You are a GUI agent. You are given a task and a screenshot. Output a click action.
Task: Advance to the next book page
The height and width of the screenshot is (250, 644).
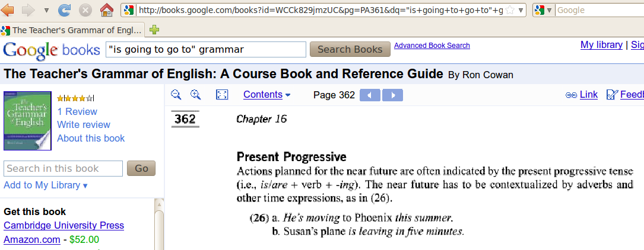click(x=392, y=95)
